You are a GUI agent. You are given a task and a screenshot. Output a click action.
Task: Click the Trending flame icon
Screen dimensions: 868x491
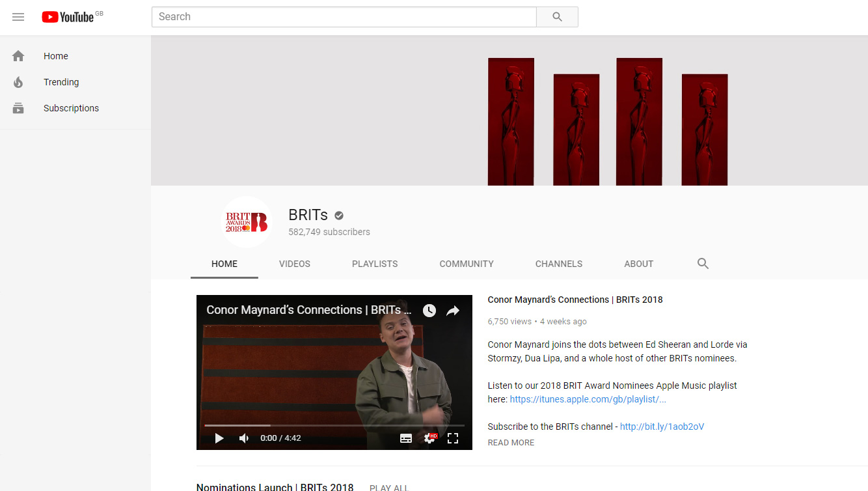(18, 82)
